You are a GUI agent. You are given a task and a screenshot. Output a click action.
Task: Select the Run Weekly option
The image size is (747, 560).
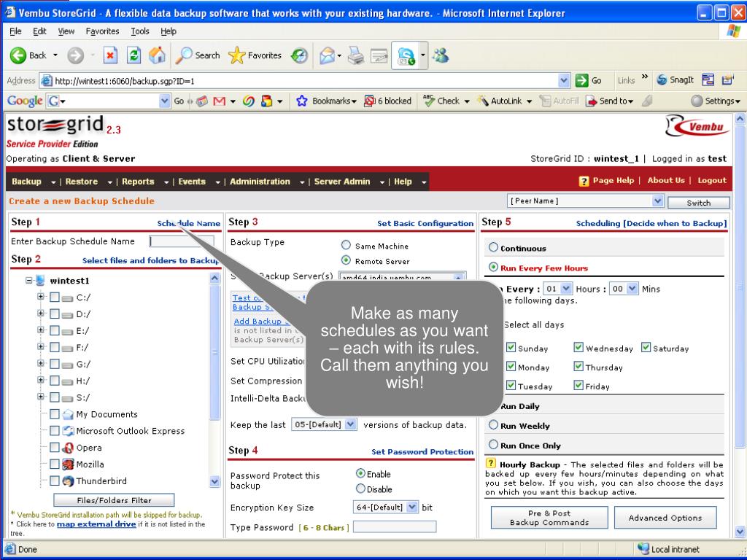pos(494,425)
